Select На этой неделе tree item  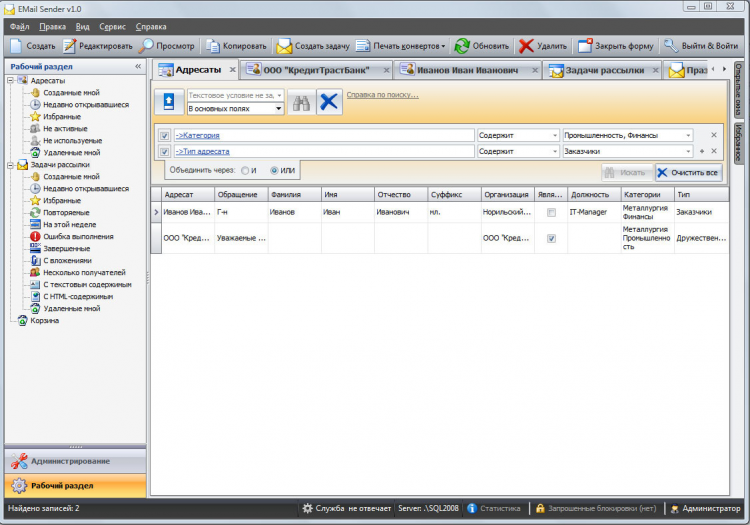point(69,225)
